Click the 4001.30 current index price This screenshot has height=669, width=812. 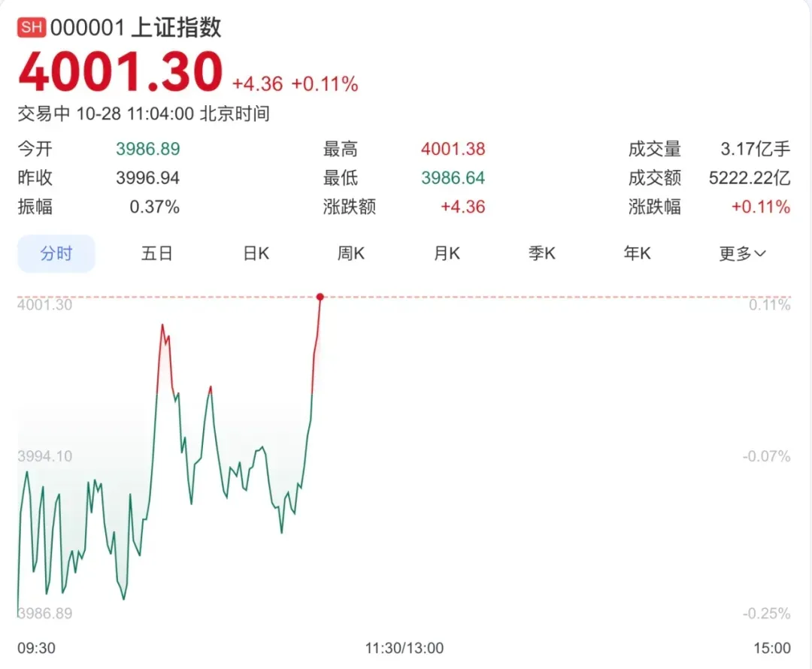(121, 73)
